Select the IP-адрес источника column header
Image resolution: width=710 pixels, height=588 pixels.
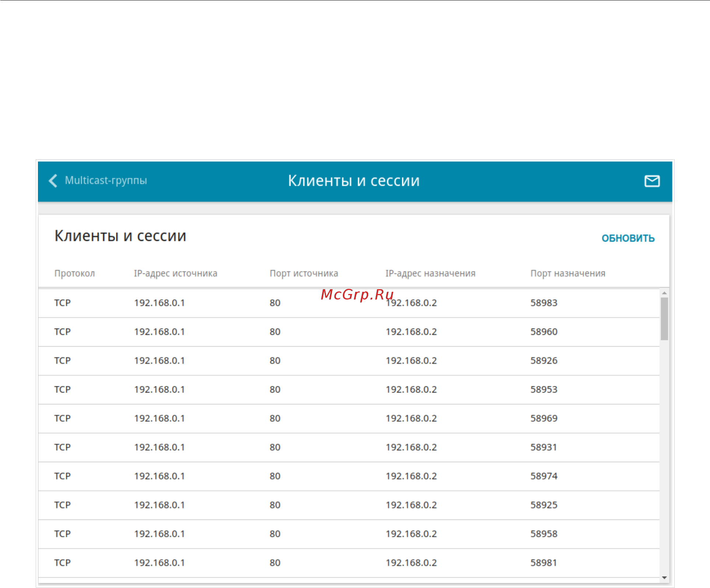point(176,273)
